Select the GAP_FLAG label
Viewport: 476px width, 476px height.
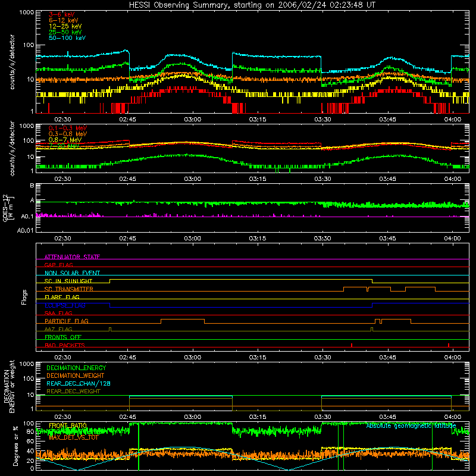point(58,265)
